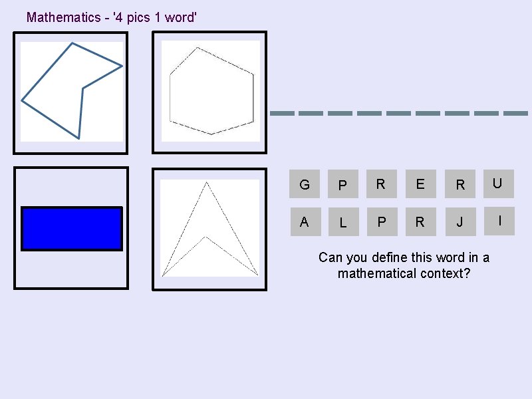
Task: Tap the letter A tile
Action: pyautogui.click(x=306, y=221)
